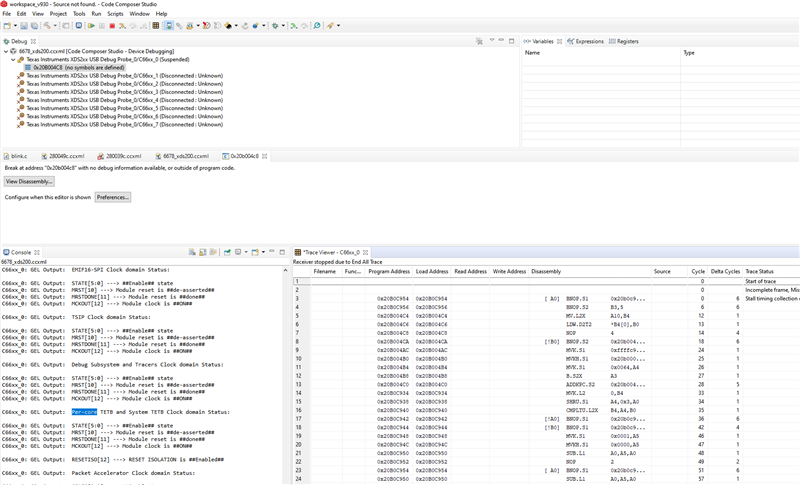Toggle the highlighted target connect icon

(169, 25)
